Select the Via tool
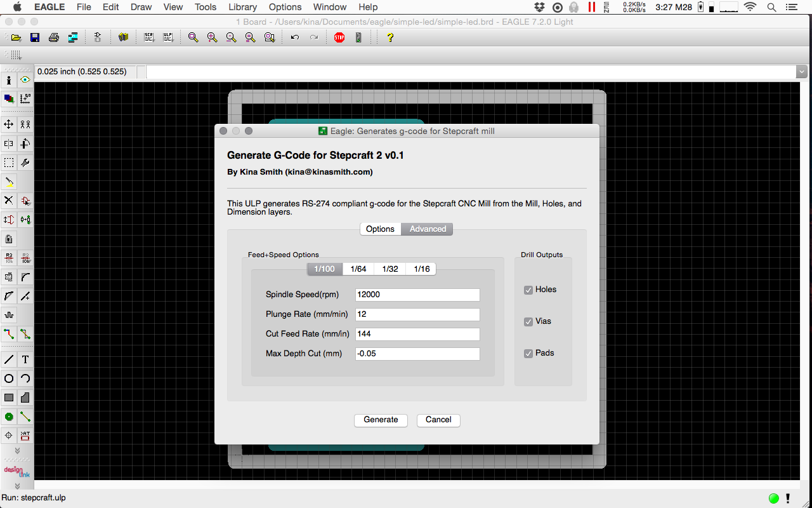Screen dimensions: 812x508 pos(9,417)
